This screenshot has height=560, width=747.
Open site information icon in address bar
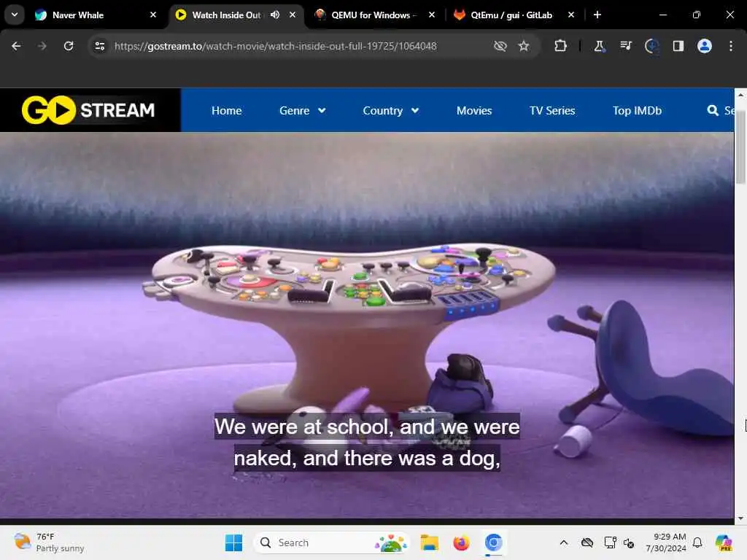(x=99, y=46)
